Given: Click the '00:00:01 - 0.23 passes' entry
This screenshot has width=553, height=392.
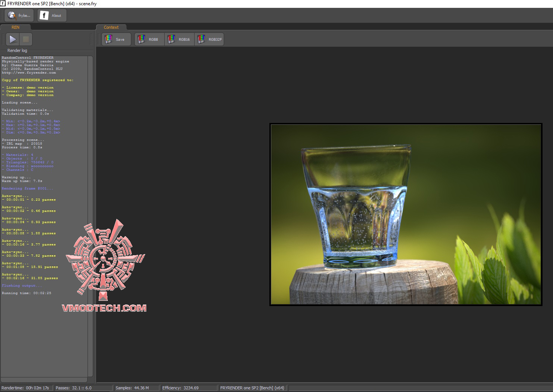Looking at the screenshot, I should click(x=29, y=200).
